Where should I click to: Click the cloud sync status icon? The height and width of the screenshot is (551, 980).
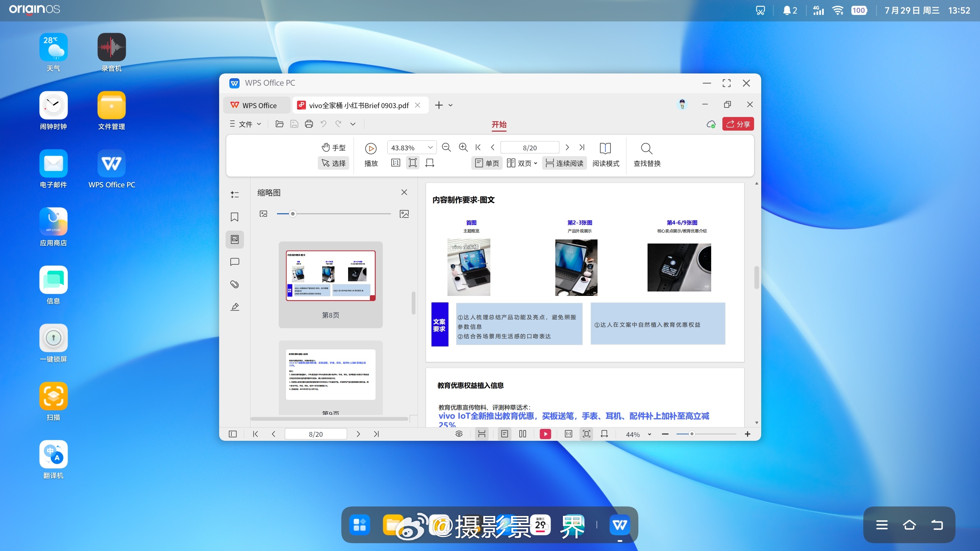click(710, 124)
